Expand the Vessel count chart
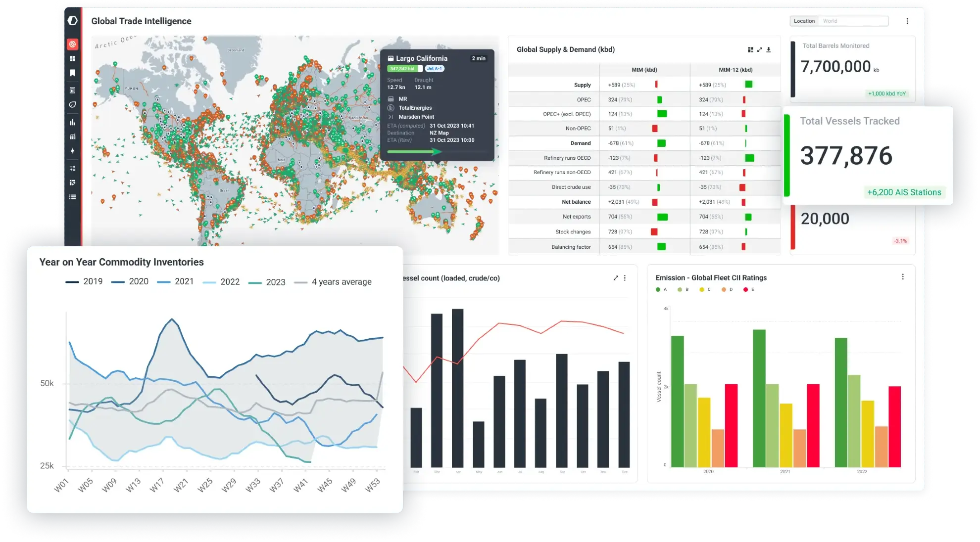This screenshot has width=980, height=542. 615,278
